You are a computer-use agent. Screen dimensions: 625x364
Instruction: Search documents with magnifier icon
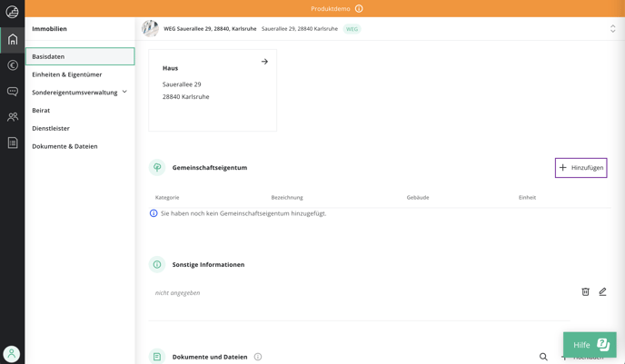pos(543,357)
